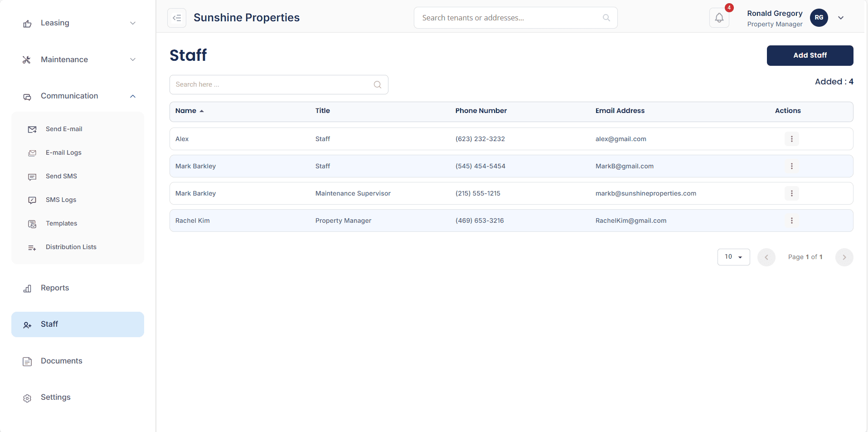Click search icon in tenants search bar
The image size is (868, 432).
pyautogui.click(x=606, y=18)
